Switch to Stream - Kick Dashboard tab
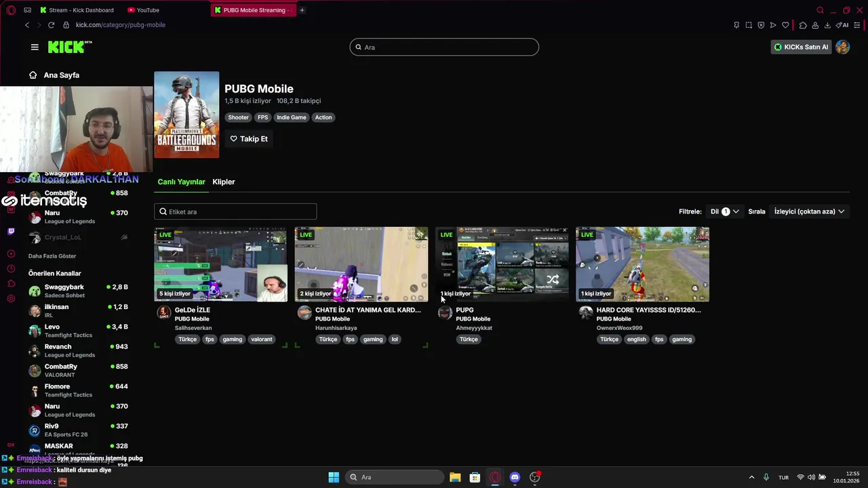 tap(77, 10)
